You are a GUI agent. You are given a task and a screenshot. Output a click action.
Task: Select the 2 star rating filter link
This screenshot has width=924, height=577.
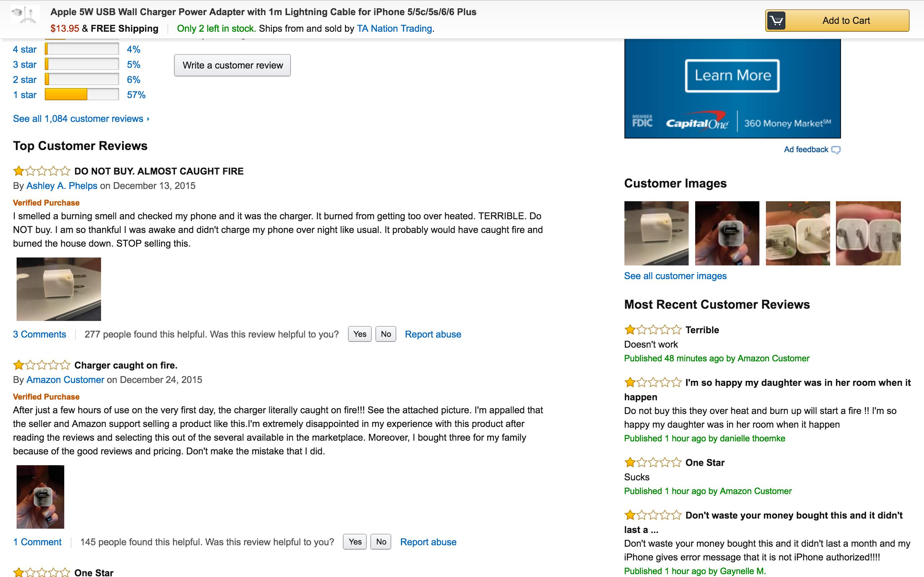tap(25, 80)
